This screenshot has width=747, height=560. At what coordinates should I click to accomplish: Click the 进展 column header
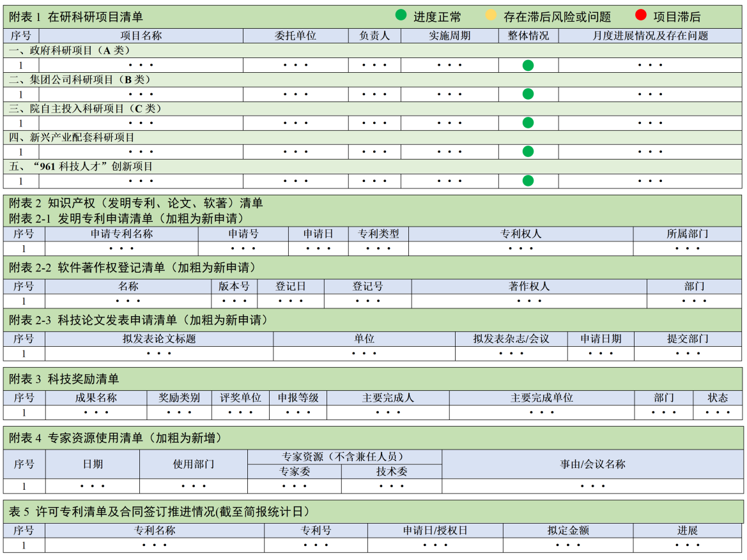(x=688, y=531)
